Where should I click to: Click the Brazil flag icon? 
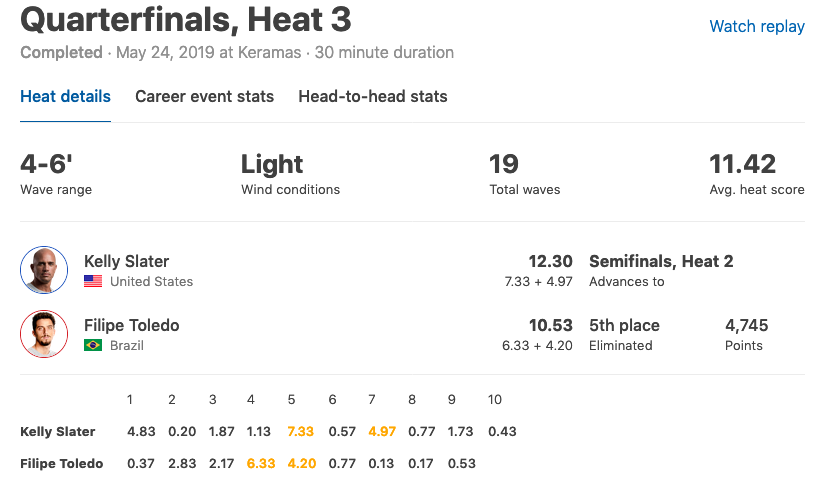[93, 346]
